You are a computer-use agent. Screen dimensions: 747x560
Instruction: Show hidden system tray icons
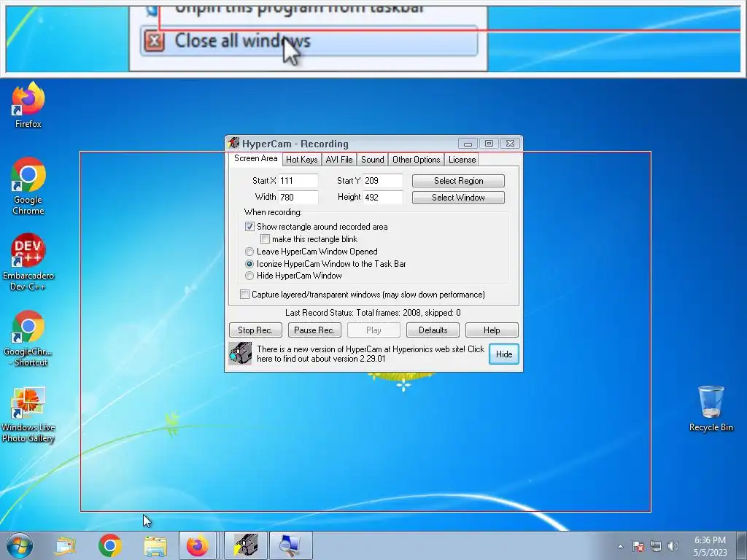click(x=620, y=546)
